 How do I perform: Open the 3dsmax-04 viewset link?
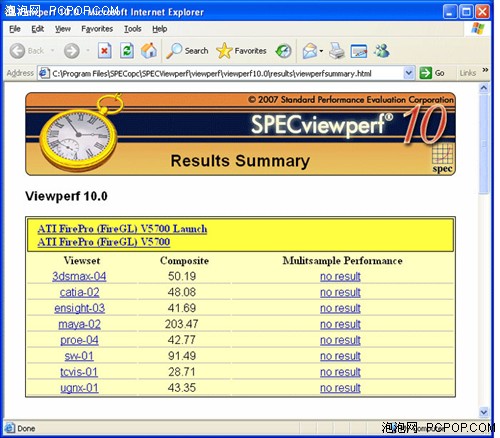(79, 276)
